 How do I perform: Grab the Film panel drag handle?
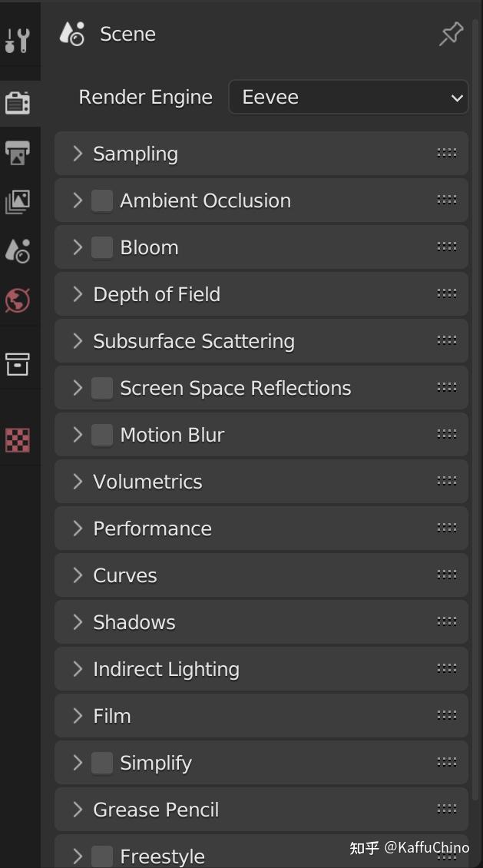[446, 715]
